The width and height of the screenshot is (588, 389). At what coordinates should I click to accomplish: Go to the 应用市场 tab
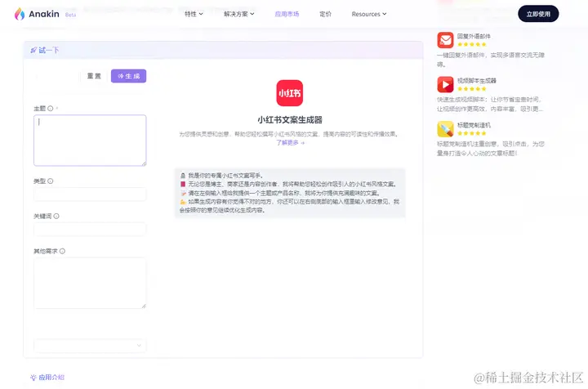tap(287, 14)
